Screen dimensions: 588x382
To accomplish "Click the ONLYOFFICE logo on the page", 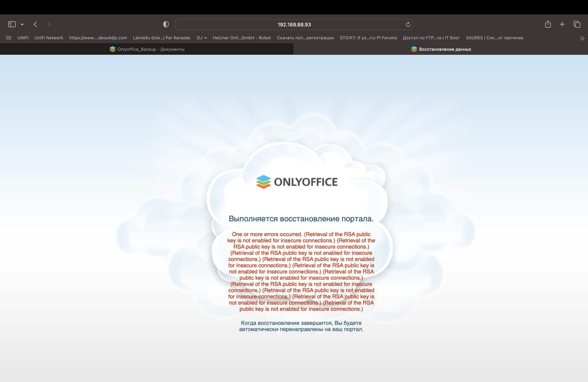I will 297,182.
